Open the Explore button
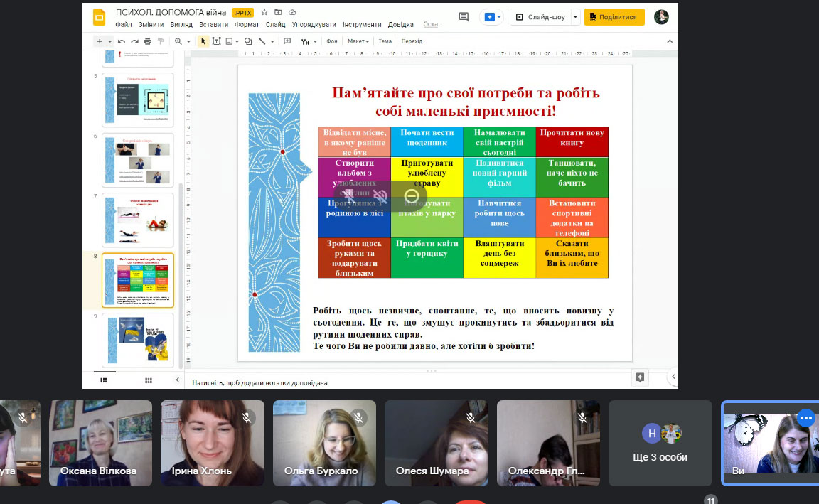Image resolution: width=819 pixels, height=504 pixels. coord(640,377)
